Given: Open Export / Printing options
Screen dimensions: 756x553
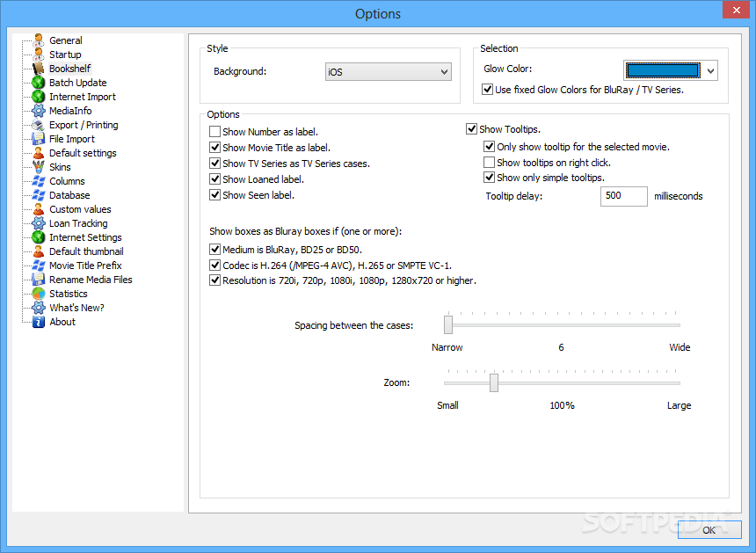Looking at the screenshot, I should click(84, 125).
